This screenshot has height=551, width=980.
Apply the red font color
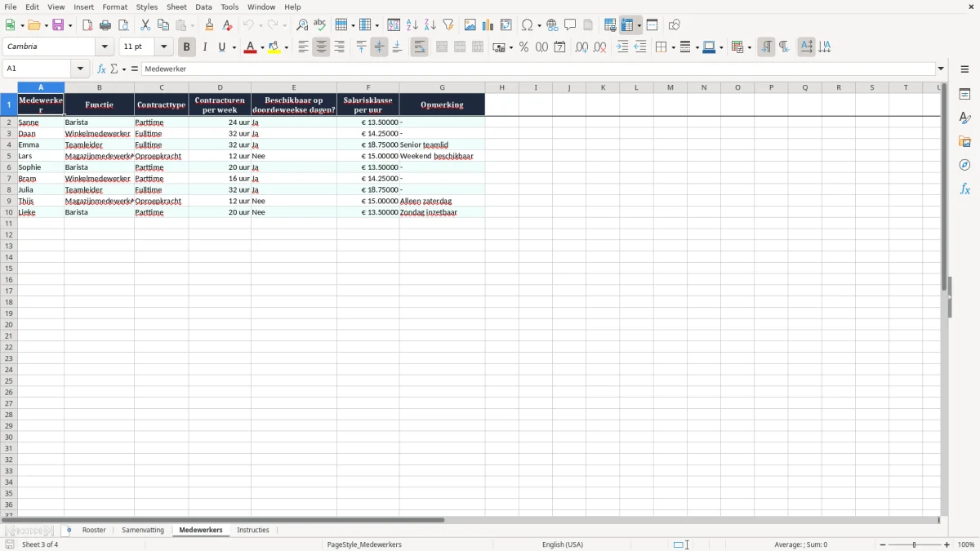tap(249, 47)
